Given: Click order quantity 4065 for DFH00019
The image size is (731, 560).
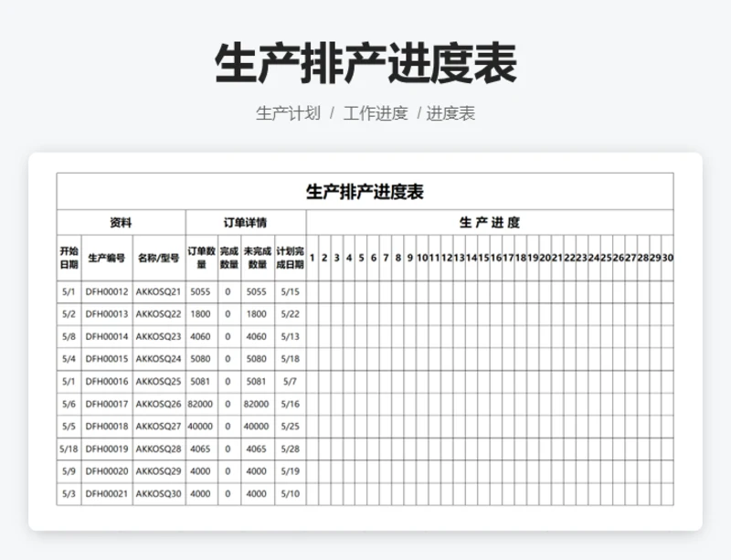Looking at the screenshot, I should [x=200, y=449].
